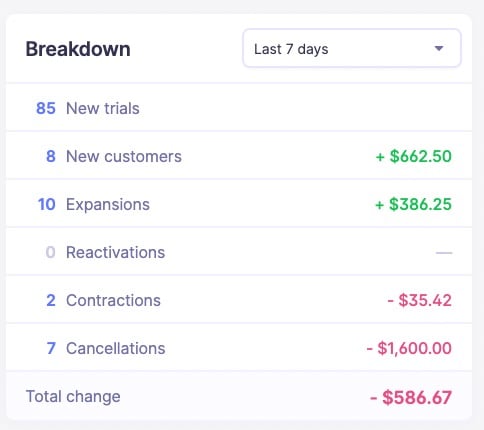Click the dash in Reactivations row
Viewport: 484px width, 430px height.
444,253
